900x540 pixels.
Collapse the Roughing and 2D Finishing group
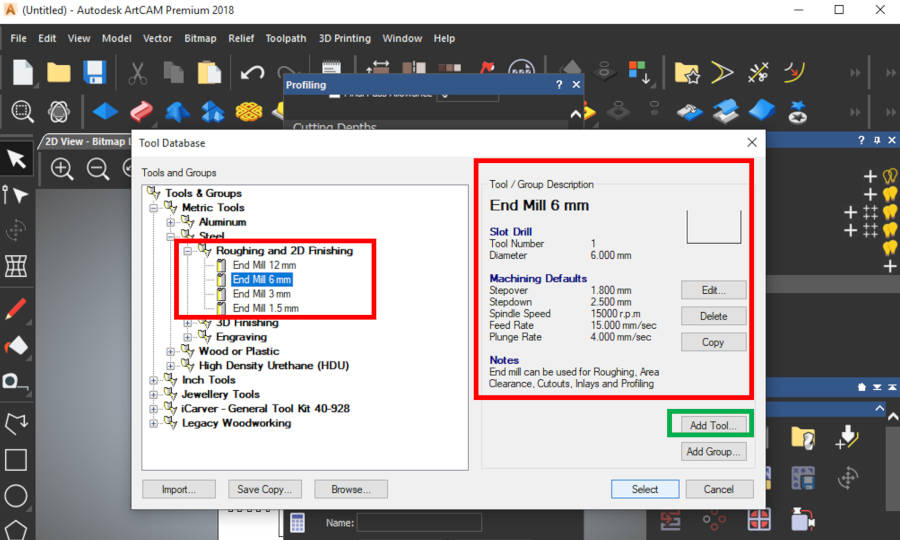(188, 251)
